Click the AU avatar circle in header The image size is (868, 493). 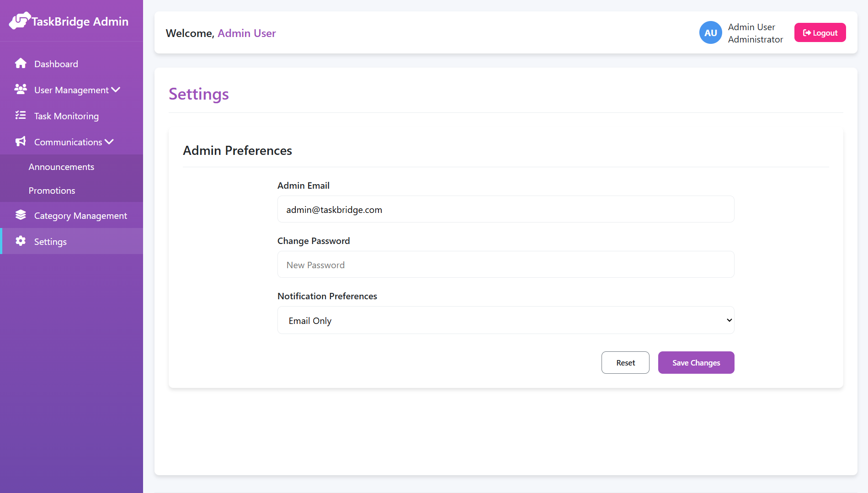(x=710, y=32)
